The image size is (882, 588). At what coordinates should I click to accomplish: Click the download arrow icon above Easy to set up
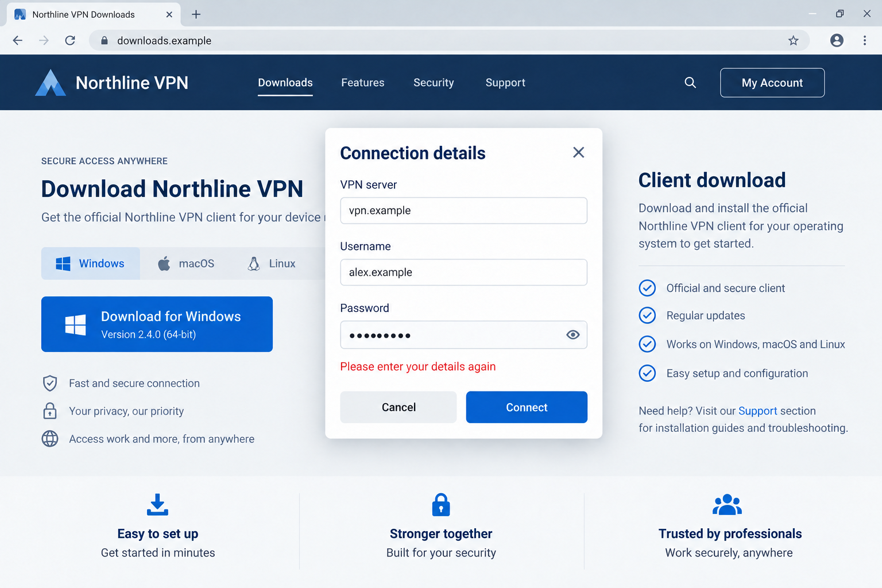[x=157, y=504]
